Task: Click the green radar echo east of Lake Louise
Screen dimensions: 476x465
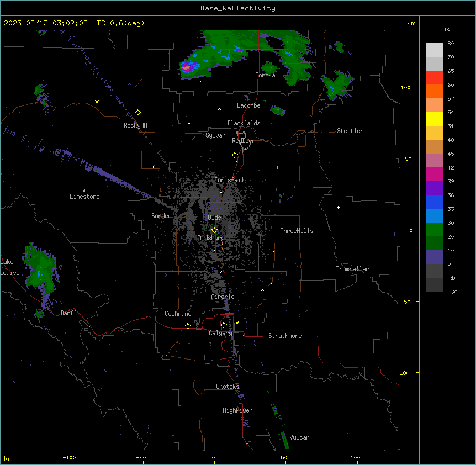Action: (40, 268)
